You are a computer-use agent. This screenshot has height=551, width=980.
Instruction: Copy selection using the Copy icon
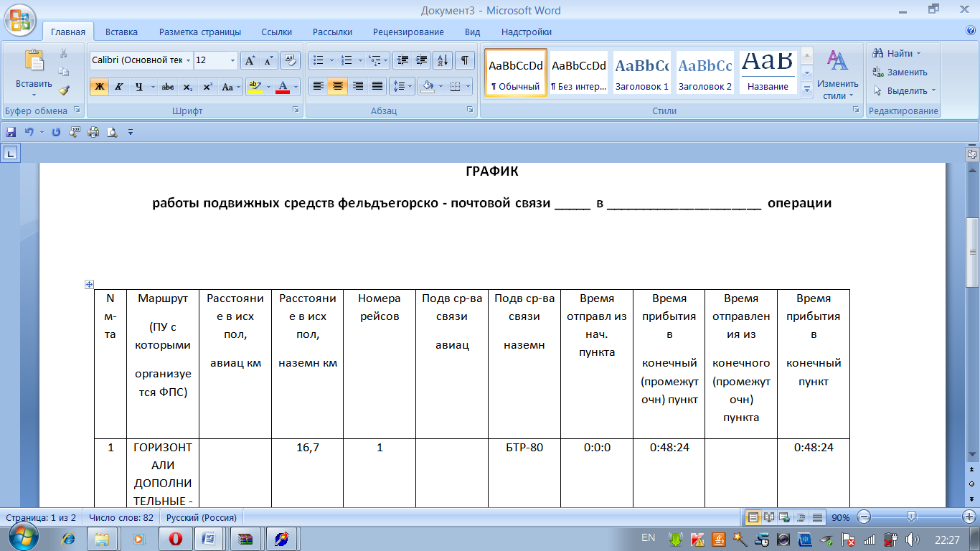(64, 72)
